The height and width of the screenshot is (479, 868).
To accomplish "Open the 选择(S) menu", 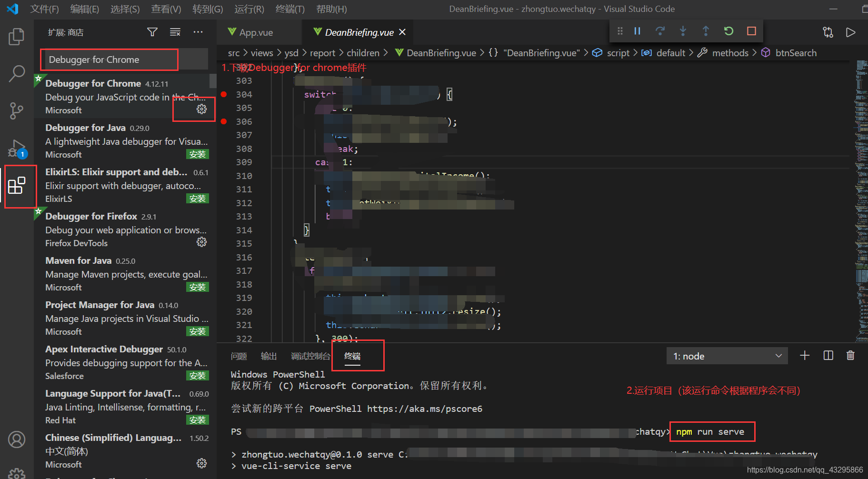I will click(x=125, y=9).
